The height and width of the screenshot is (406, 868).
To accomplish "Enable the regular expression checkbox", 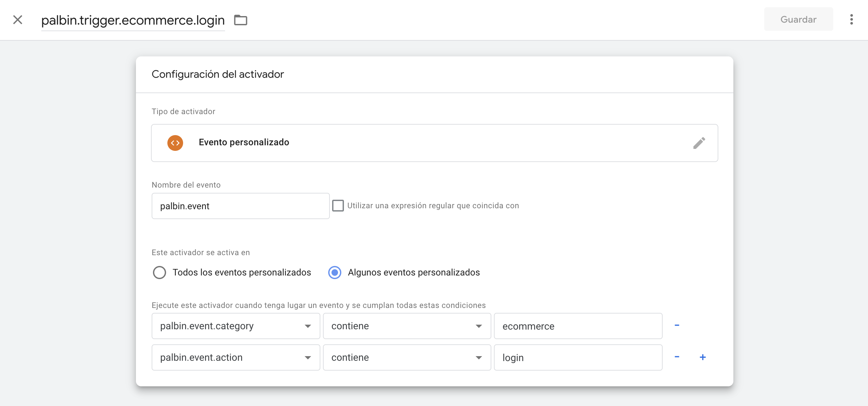I will pos(338,206).
